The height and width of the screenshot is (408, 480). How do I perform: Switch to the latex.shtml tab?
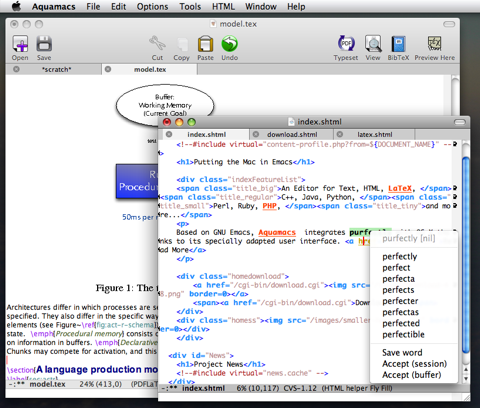point(374,134)
